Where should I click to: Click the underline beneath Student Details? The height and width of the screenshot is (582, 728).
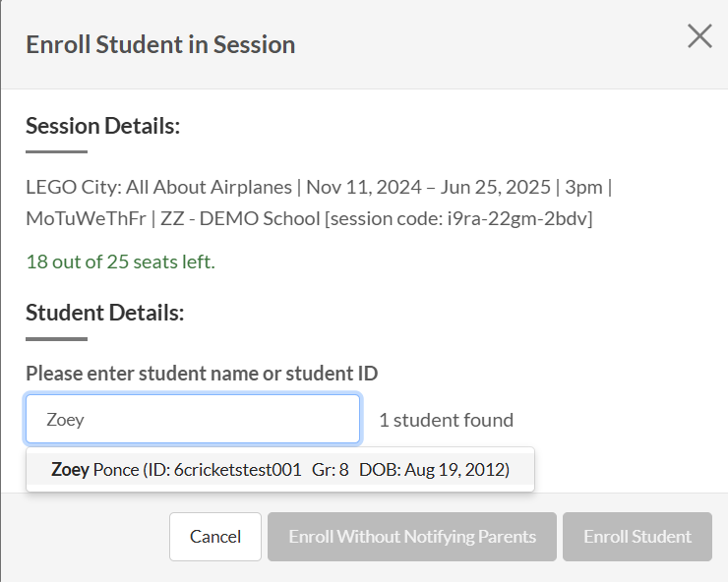56,339
